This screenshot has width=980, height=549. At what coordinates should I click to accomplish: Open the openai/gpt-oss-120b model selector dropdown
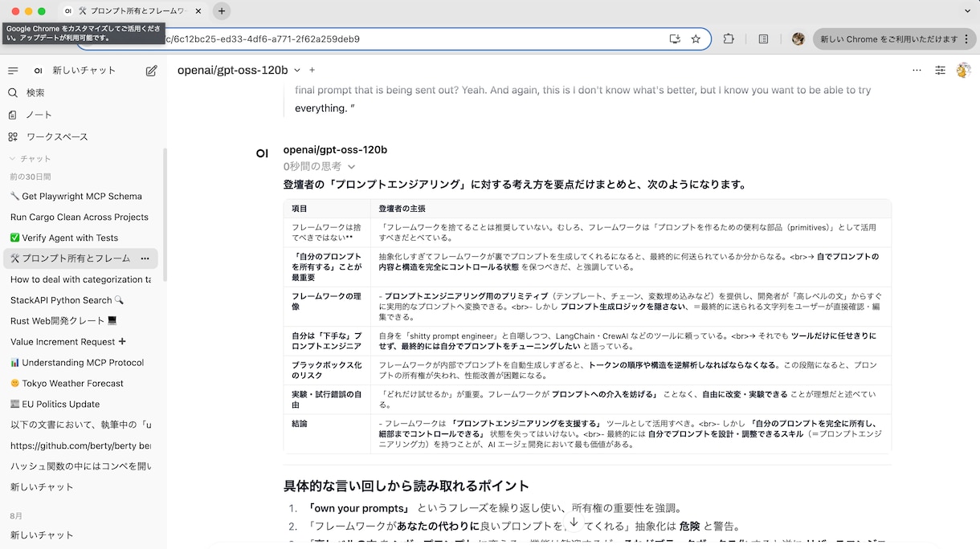pos(239,71)
